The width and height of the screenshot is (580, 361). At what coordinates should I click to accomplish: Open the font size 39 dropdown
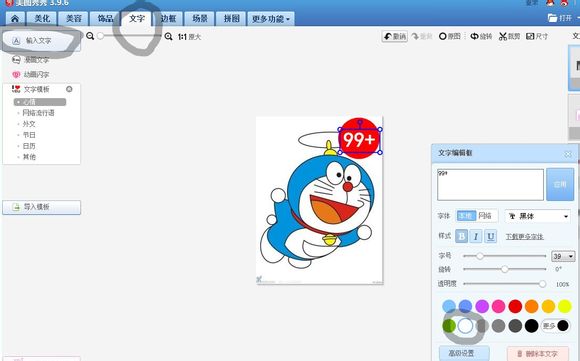click(563, 256)
